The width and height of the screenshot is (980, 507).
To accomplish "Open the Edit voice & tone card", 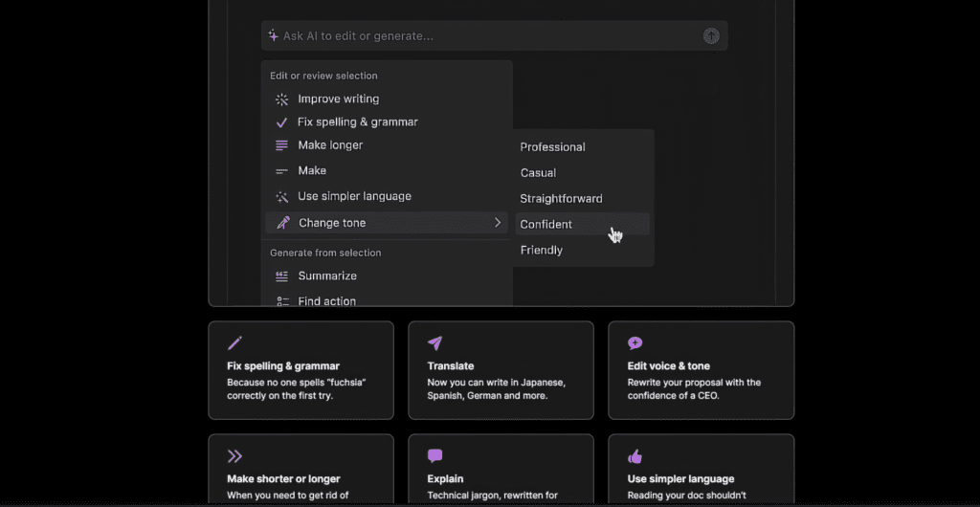I will tap(702, 370).
